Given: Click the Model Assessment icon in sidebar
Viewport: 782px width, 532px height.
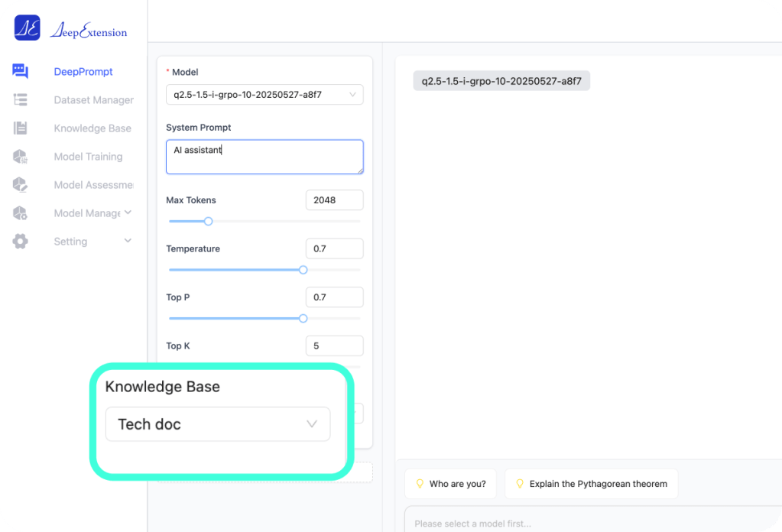Looking at the screenshot, I should (21, 185).
